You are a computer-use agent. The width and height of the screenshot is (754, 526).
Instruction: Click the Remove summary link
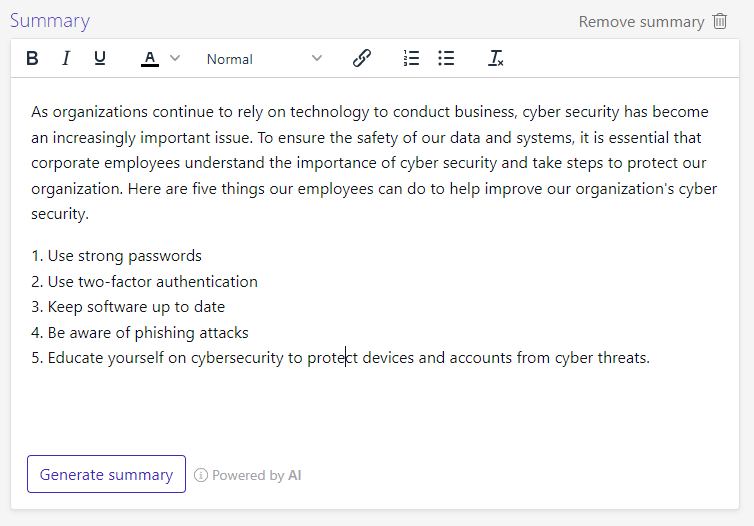(641, 22)
